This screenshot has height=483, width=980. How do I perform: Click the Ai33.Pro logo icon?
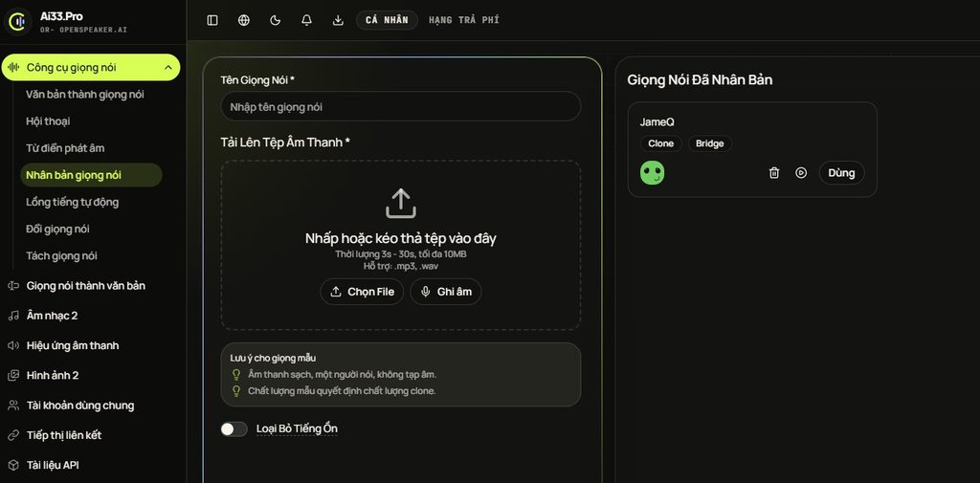pos(17,22)
